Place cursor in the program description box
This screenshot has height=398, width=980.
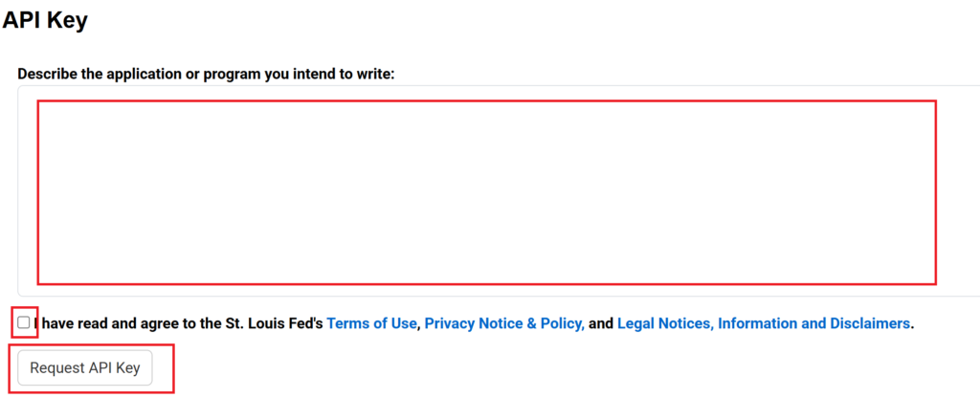point(486,191)
